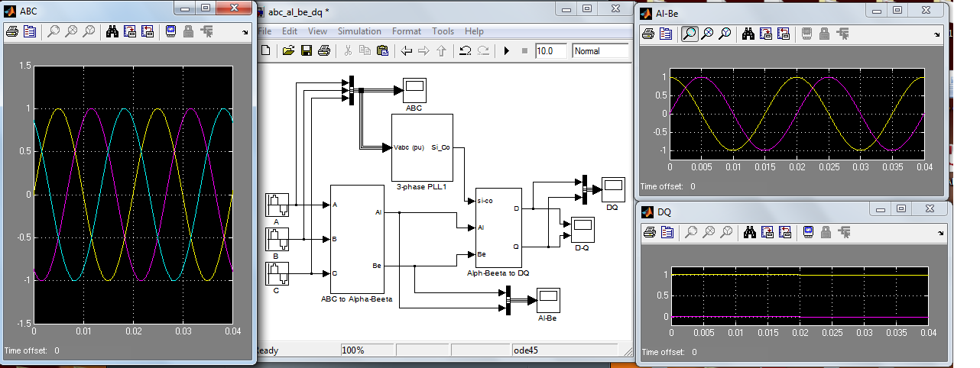Select Zoom tool in DQ scope
The height and width of the screenshot is (368, 980).
pos(690,231)
